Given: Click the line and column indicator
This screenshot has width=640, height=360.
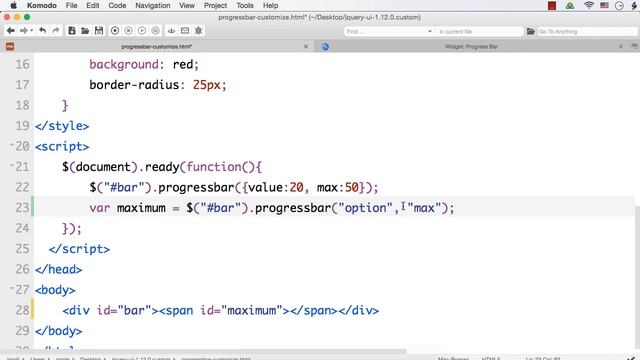Looking at the screenshot, I should point(543,358).
